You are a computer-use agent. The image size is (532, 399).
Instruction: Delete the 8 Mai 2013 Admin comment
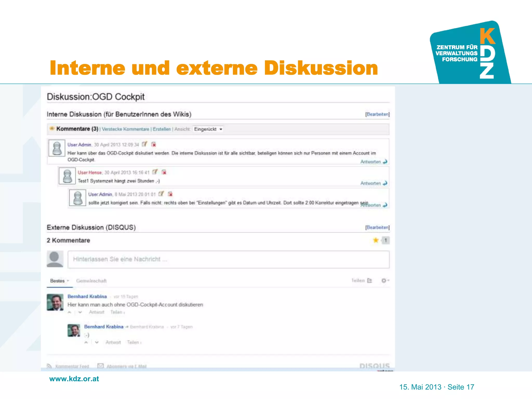coord(170,194)
